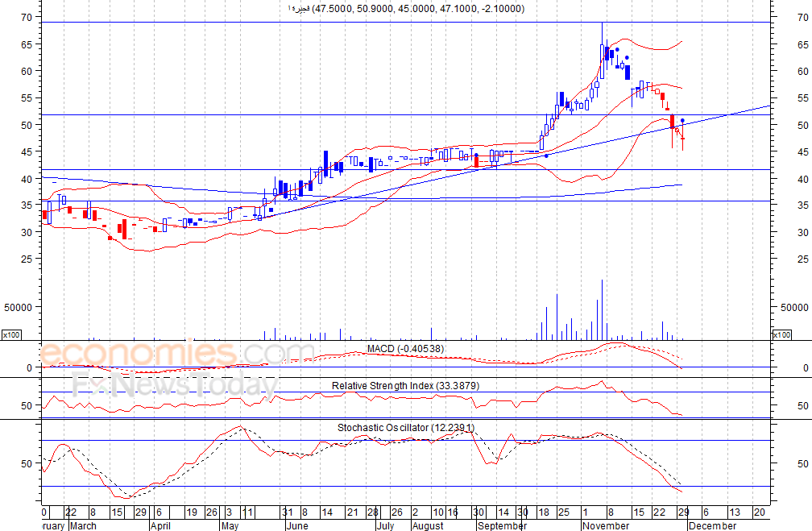This screenshot has height=531, width=812.
Task: Click the 70 price label on the right axis
Action: (x=803, y=17)
